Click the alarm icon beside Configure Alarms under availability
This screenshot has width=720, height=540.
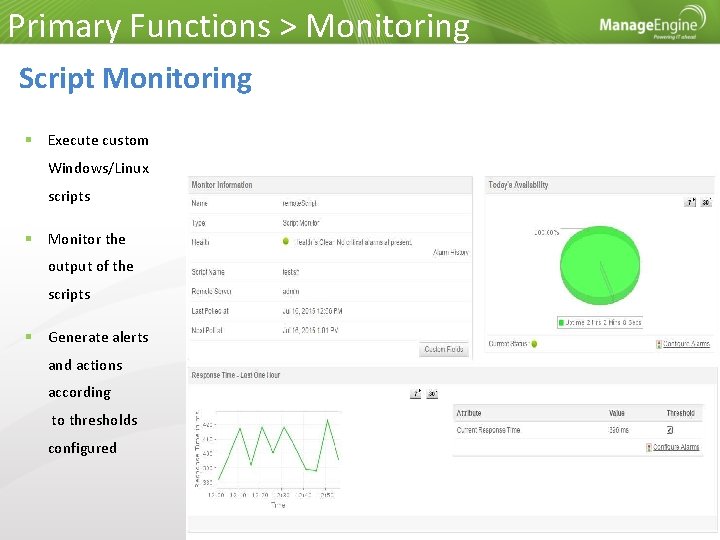(659, 344)
